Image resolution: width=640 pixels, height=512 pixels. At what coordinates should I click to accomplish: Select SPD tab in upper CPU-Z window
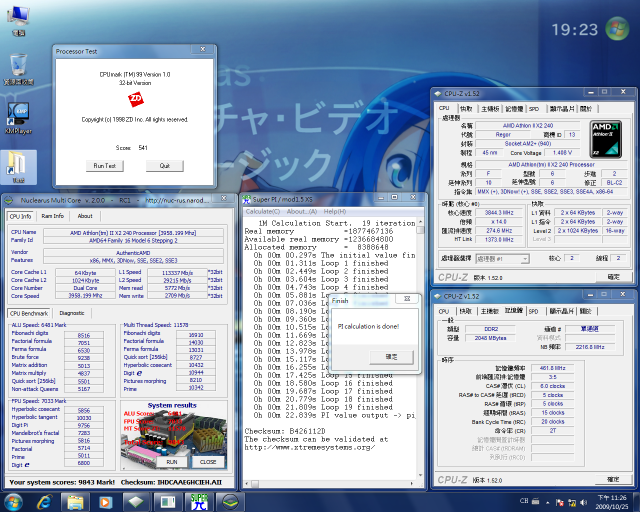point(534,108)
